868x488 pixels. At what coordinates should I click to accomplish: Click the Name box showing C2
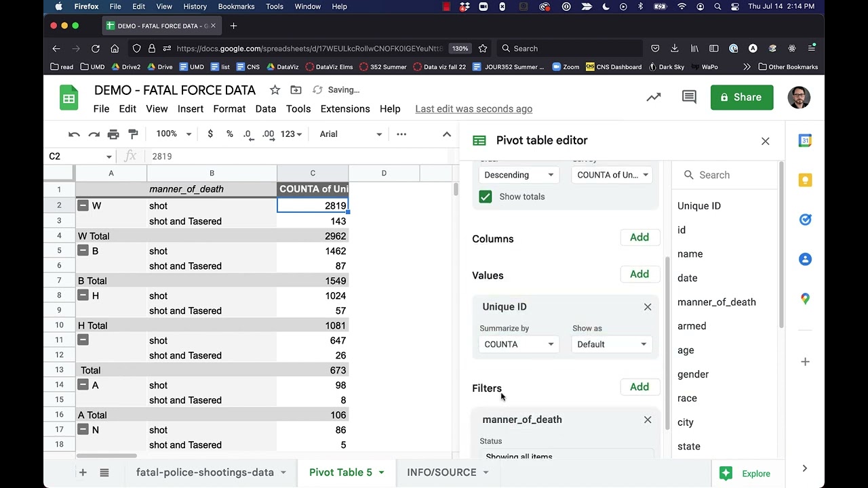pyautogui.click(x=79, y=157)
